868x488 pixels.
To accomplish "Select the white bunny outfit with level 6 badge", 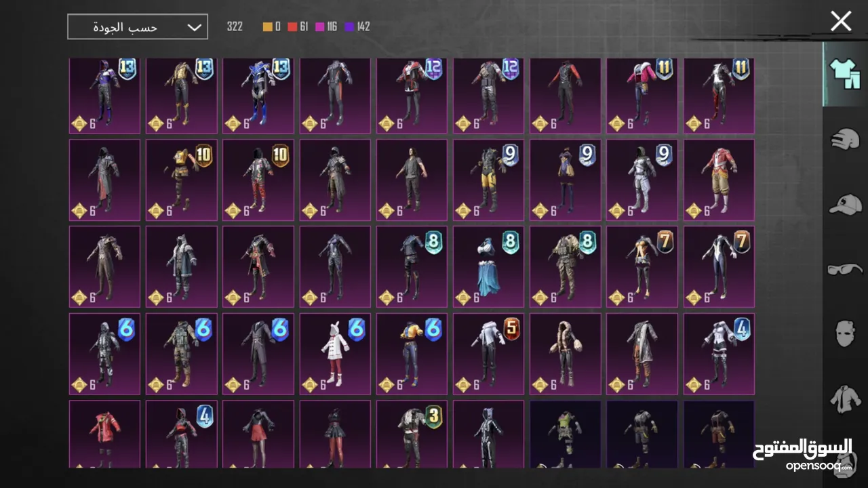I will (x=335, y=354).
